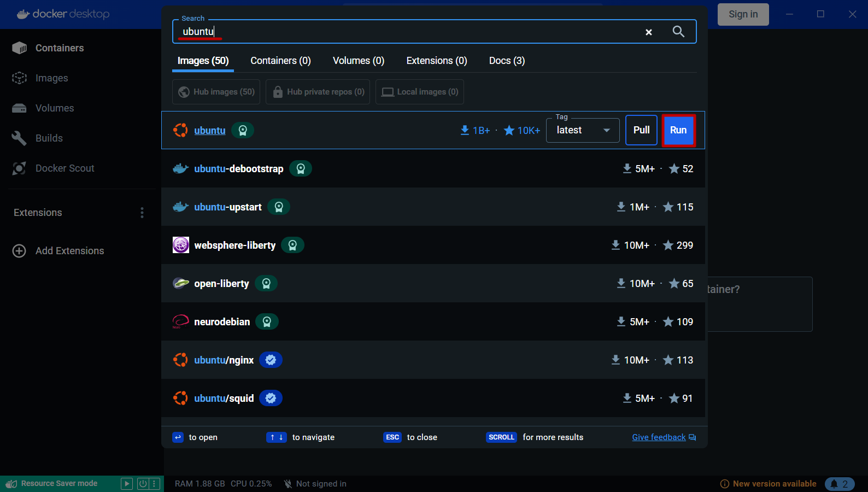This screenshot has height=492, width=868.
Task: Select the ubuntu/nginx result
Action: click(x=433, y=360)
